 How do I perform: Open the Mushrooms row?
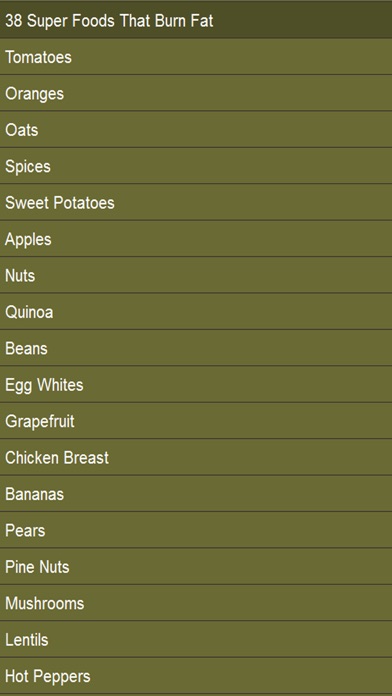pyautogui.click(x=196, y=603)
